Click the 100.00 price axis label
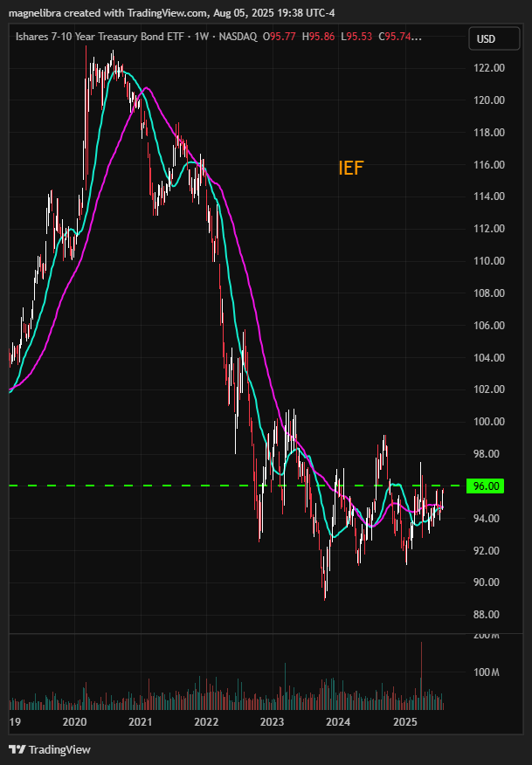The width and height of the screenshot is (532, 765). pyautogui.click(x=489, y=421)
